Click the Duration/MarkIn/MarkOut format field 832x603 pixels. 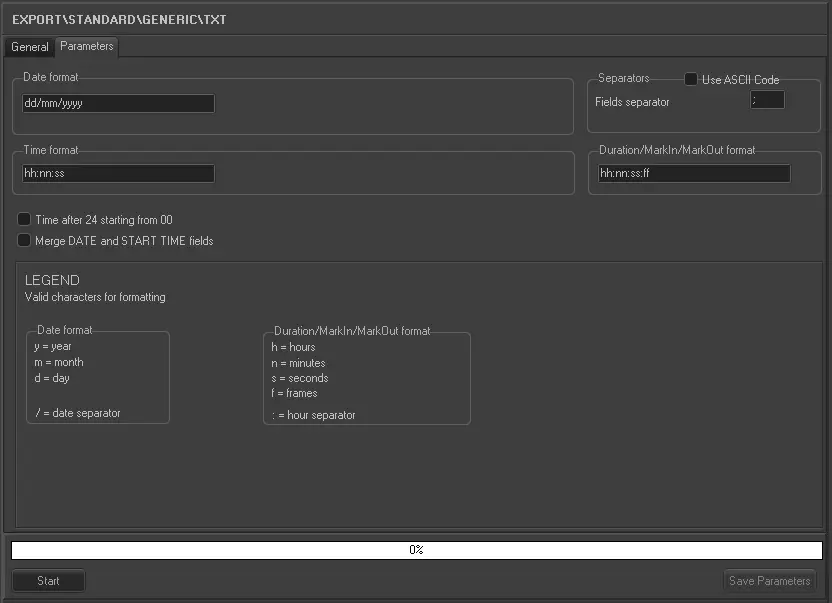point(694,173)
